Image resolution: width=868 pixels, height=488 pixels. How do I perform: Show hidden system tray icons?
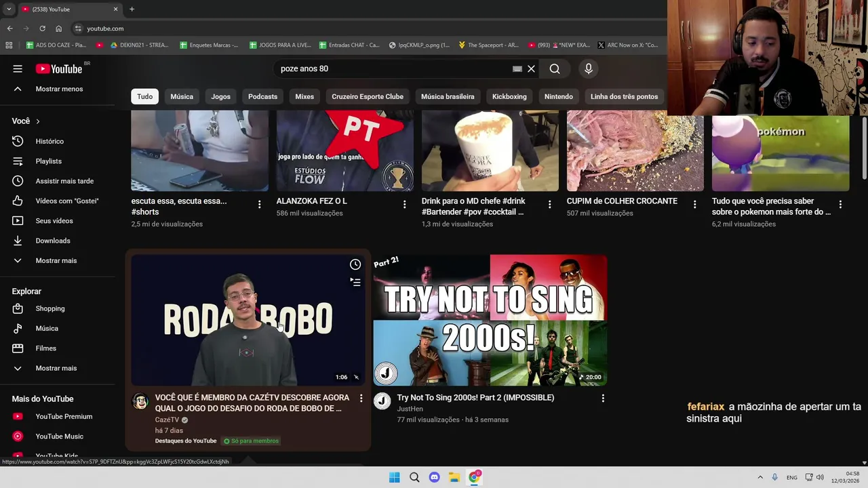point(760,477)
